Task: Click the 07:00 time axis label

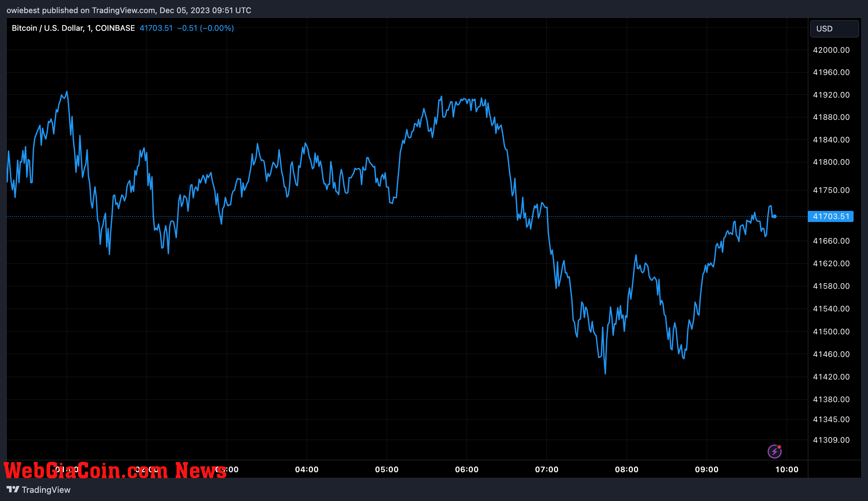Action: click(547, 470)
